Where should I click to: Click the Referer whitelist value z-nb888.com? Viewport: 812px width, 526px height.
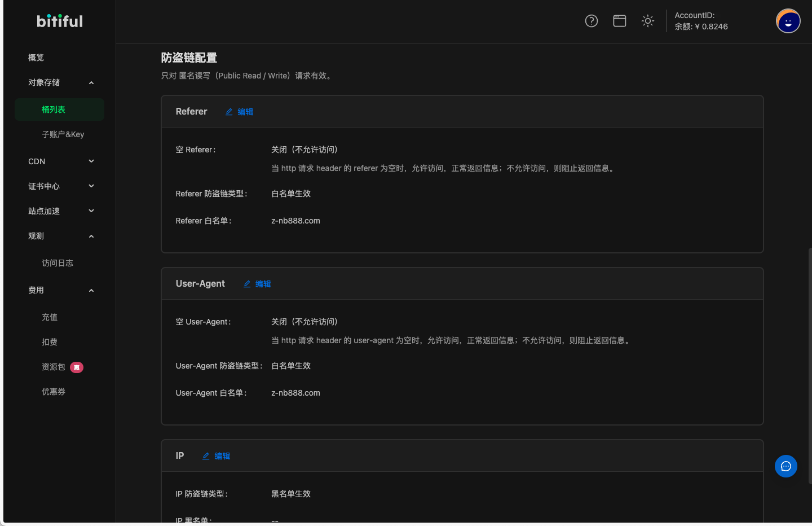[x=295, y=221]
